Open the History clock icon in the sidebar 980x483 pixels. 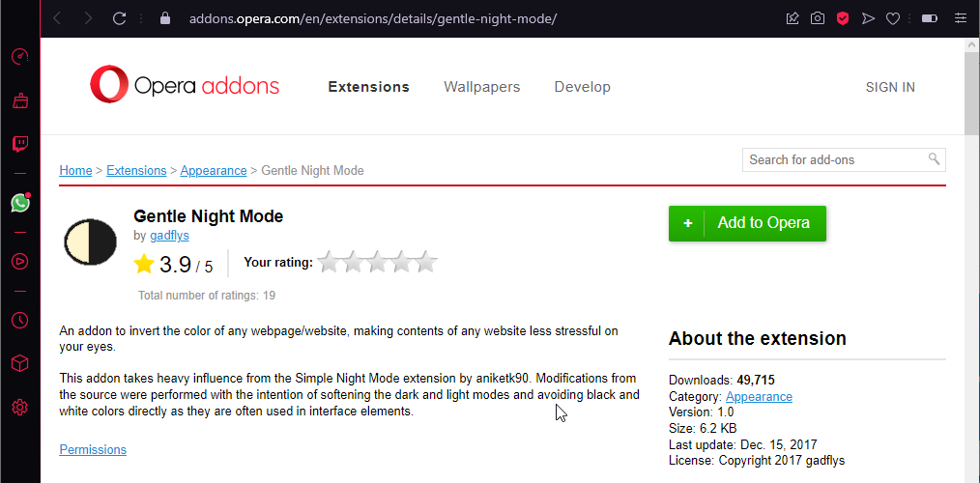click(x=19, y=320)
